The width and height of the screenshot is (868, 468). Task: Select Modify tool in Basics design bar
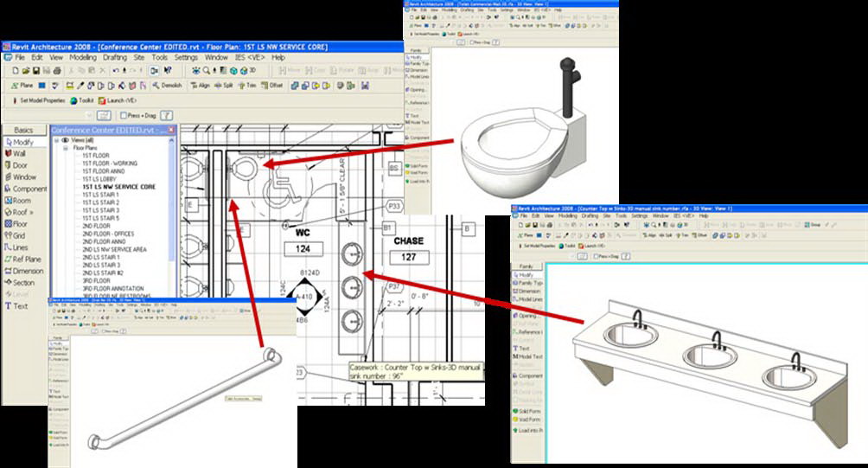(x=20, y=143)
